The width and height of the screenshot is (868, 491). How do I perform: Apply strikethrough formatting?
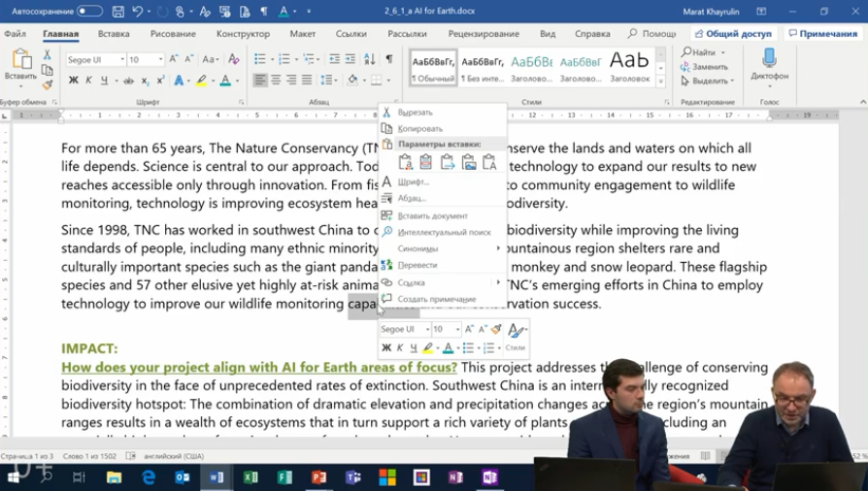click(x=128, y=81)
